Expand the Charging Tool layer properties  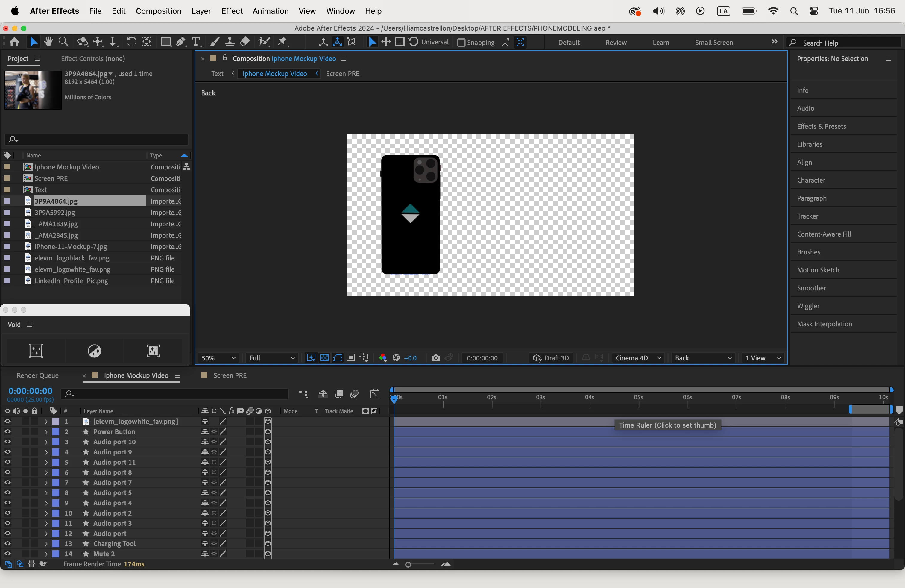point(46,543)
